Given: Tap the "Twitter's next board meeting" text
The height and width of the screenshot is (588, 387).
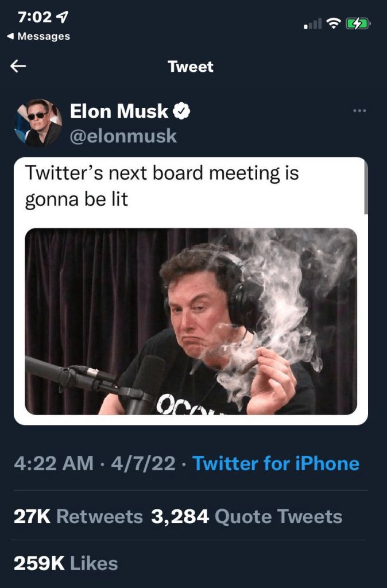Looking at the screenshot, I should coord(163,186).
